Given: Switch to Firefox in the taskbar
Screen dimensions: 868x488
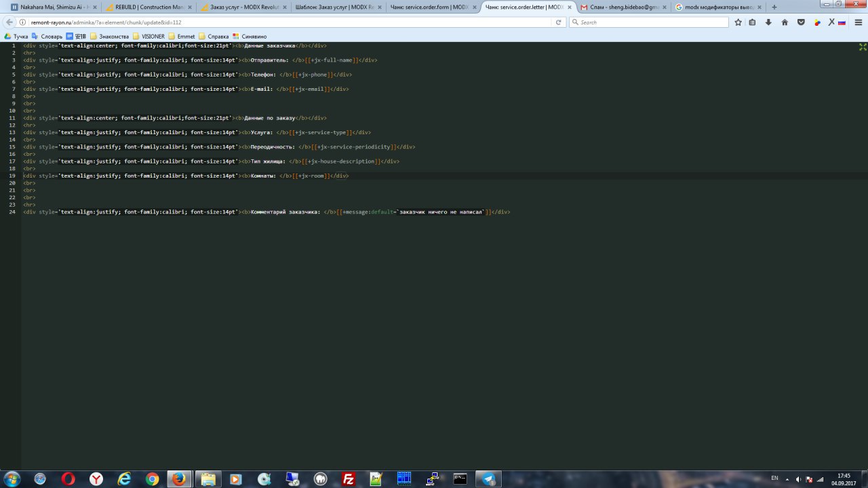Looking at the screenshot, I should 179,479.
